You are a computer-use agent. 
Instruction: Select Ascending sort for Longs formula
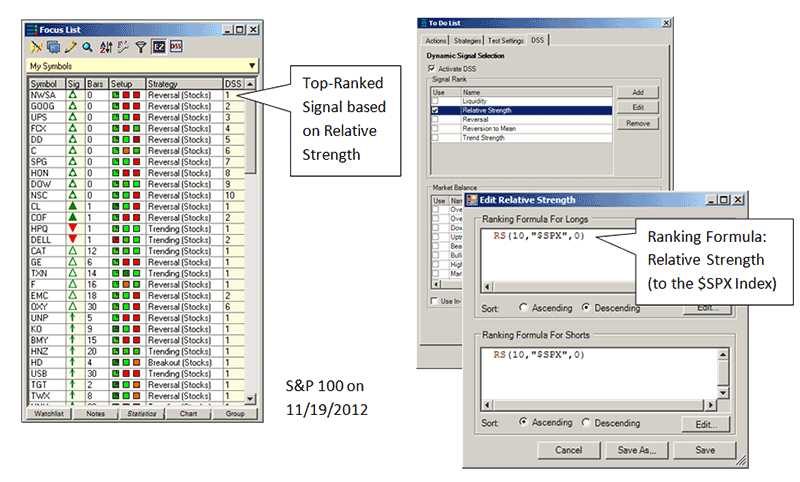tap(523, 308)
